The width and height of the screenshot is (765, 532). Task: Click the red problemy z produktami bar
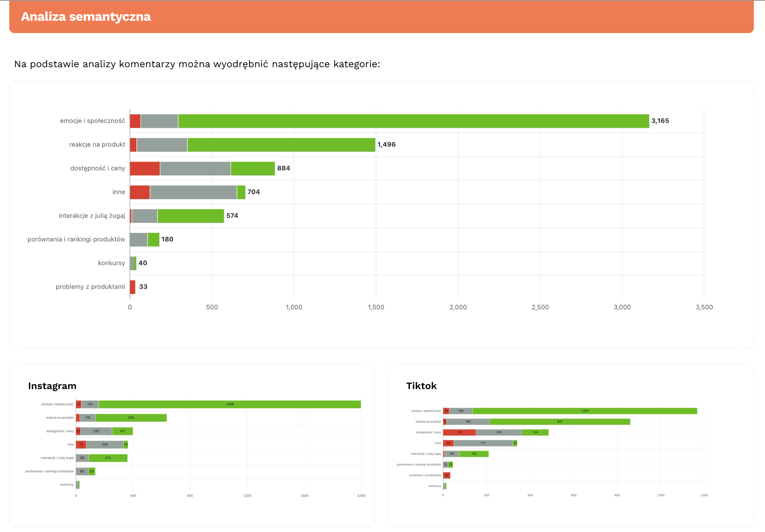[133, 287]
